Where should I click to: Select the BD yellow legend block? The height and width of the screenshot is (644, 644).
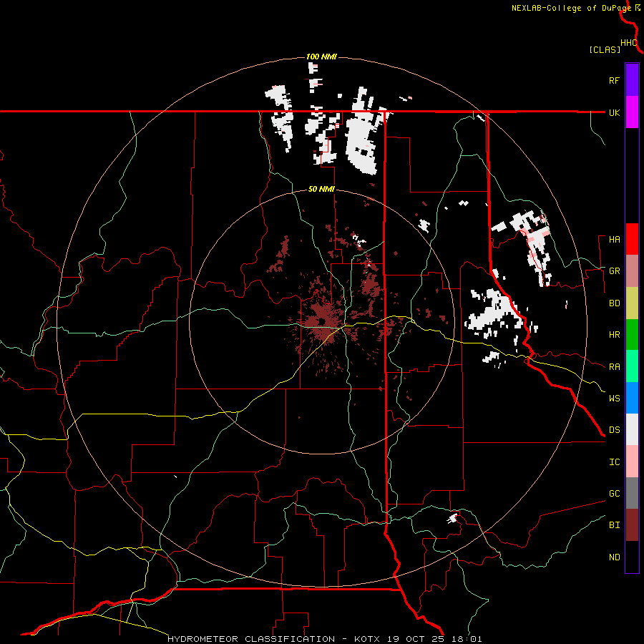pyautogui.click(x=632, y=303)
